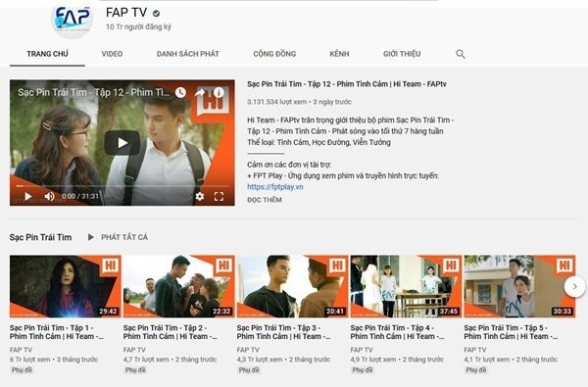Click the Sạc Pin Trái Tim playlist heading

pos(40,237)
